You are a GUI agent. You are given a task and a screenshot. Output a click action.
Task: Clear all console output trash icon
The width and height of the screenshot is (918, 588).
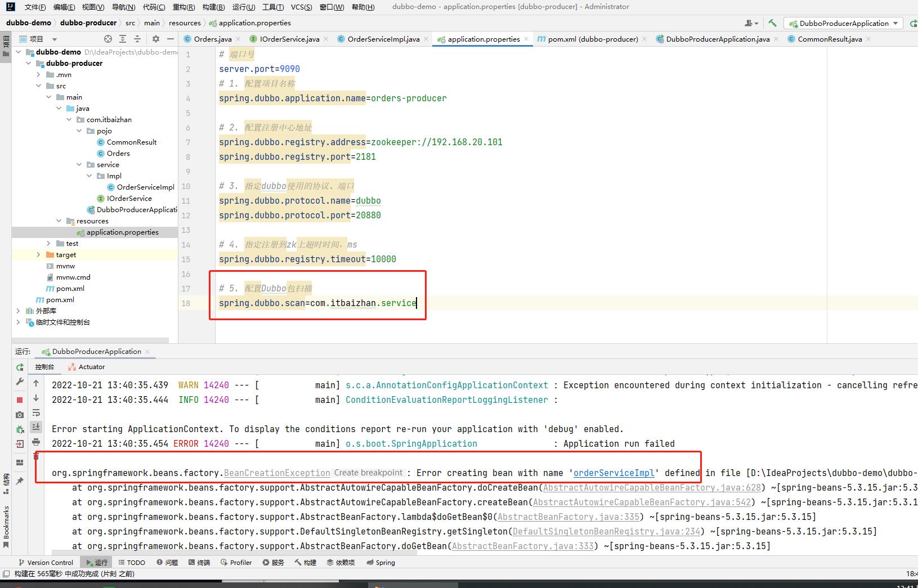pyautogui.click(x=36, y=456)
